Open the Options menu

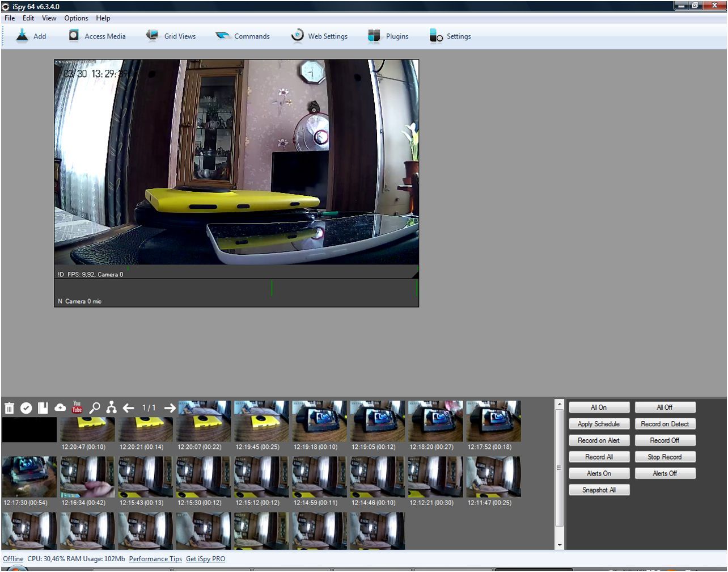pyautogui.click(x=76, y=18)
